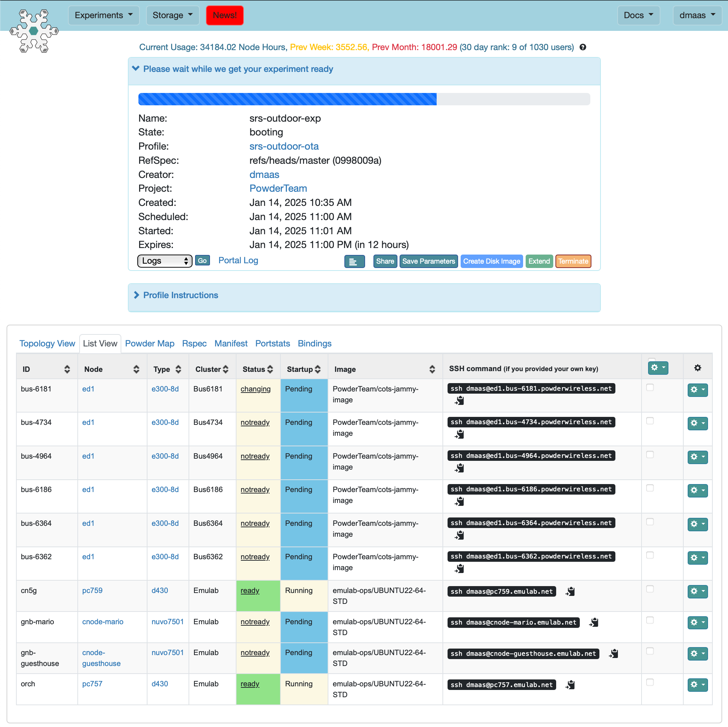Sort table by Node column arrows
This screenshot has height=727, width=728.
[x=136, y=369]
